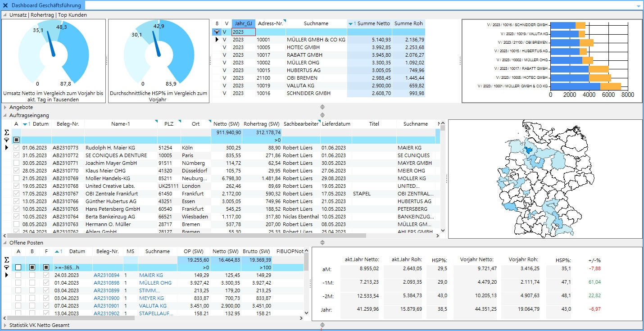Expand the Statistik VK Netto Gesamt section
The image size is (644, 331).
(x=5, y=325)
